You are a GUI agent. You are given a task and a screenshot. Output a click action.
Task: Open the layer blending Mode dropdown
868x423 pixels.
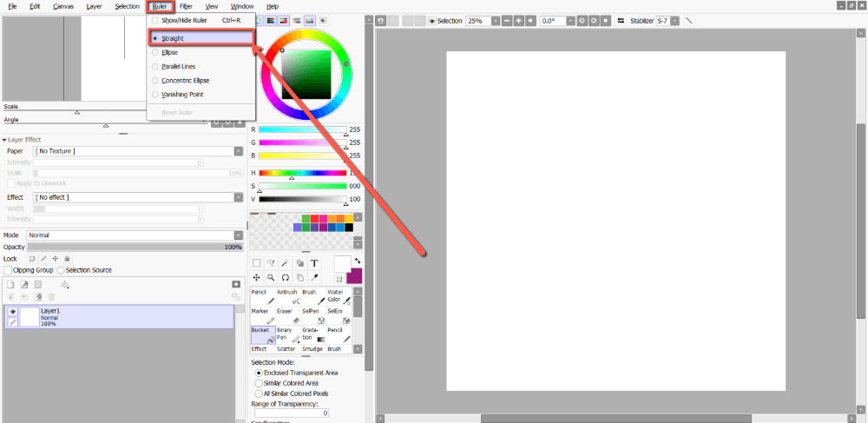click(239, 235)
